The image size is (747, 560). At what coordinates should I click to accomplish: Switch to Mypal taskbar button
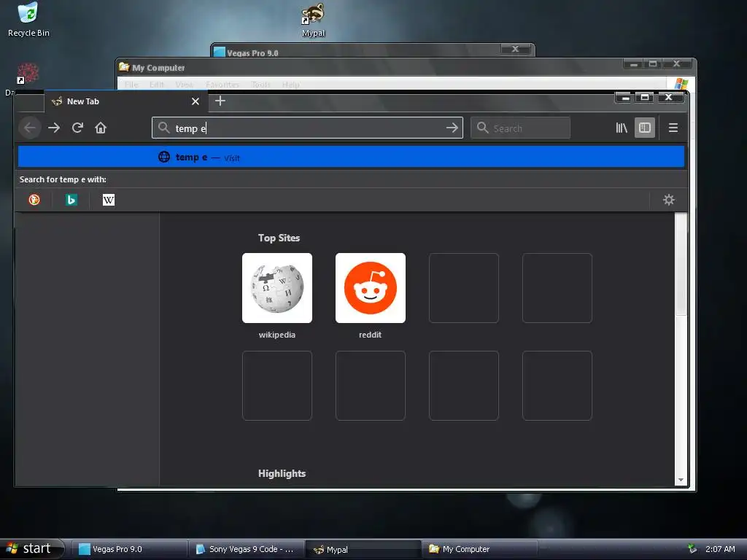tap(363, 549)
